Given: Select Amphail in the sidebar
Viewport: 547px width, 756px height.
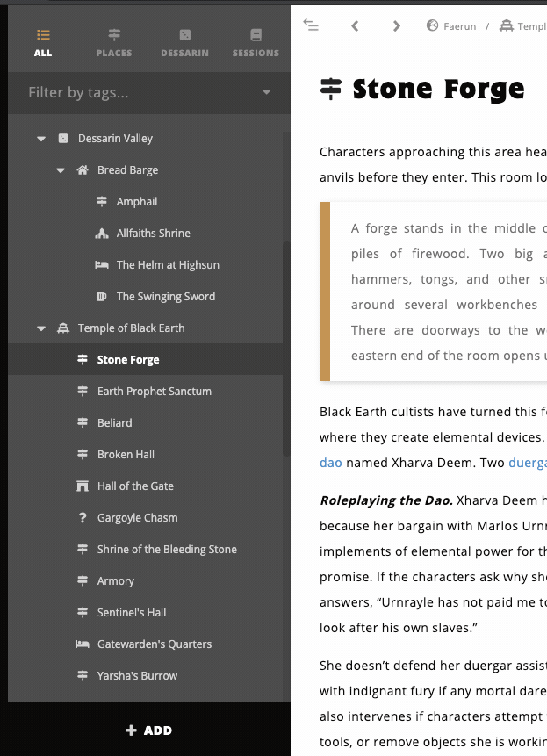Looking at the screenshot, I should [x=137, y=202].
